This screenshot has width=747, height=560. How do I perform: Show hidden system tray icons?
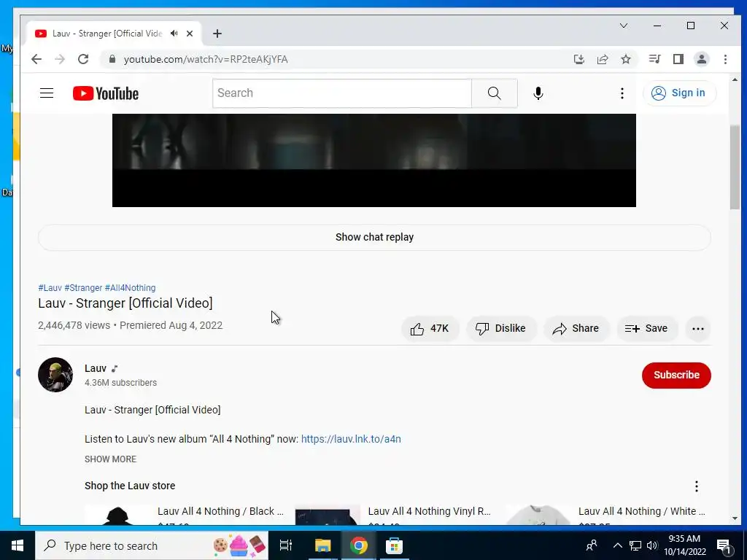tap(617, 545)
